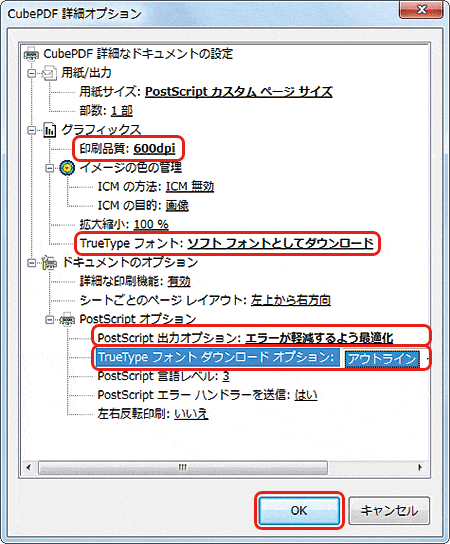Select the CubePDF 詳細なドキュメントの設定 root label
Screen dimensions: 450x544
coord(138,54)
